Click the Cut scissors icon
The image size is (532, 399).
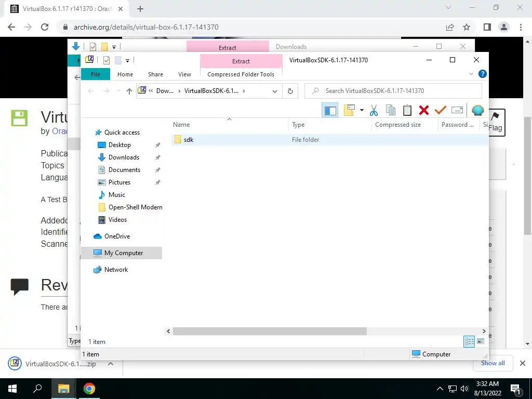[x=374, y=110]
